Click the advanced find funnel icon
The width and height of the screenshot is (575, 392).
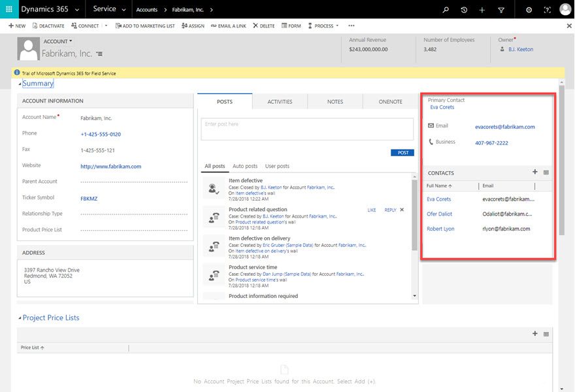[x=501, y=9]
